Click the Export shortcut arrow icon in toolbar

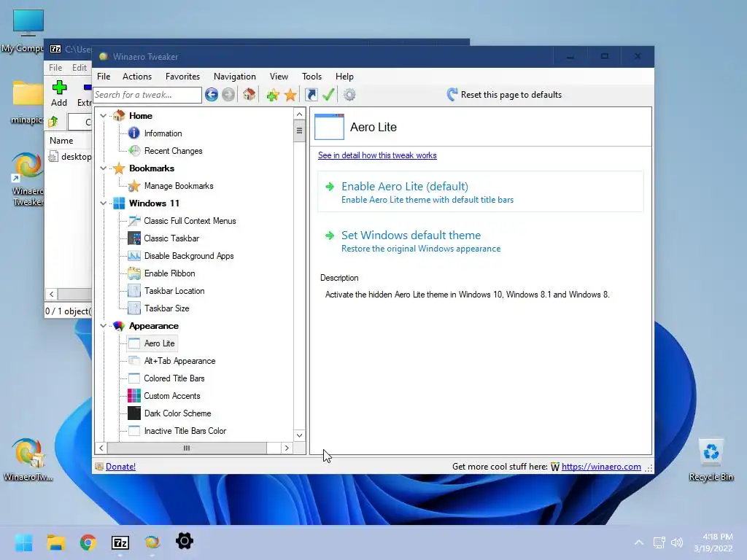click(x=311, y=95)
